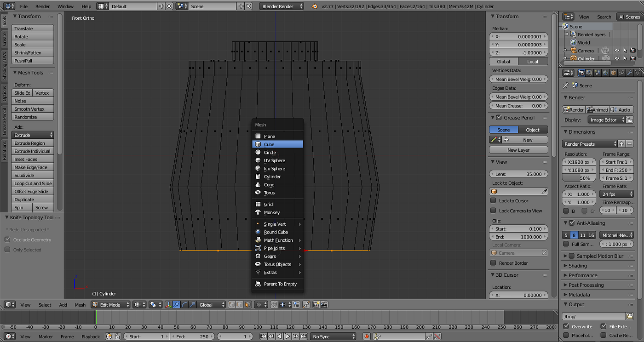Click the Subdivide button
Viewport: 644px width, 342px height.
coord(33,175)
